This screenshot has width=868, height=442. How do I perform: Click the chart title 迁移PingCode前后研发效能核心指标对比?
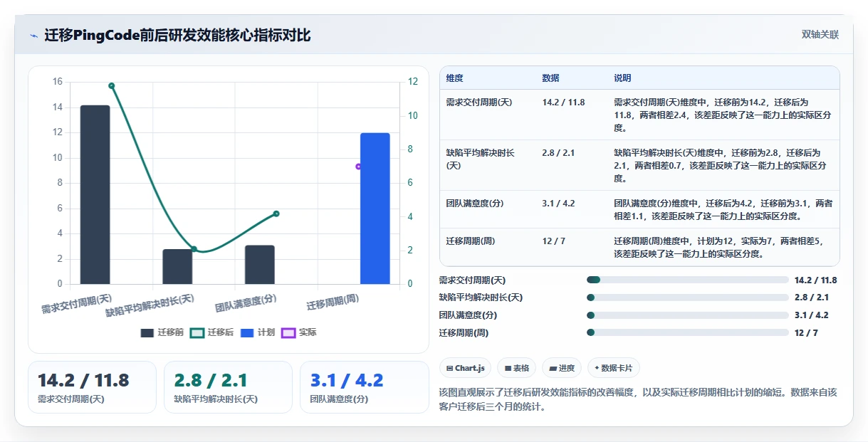click(x=178, y=36)
